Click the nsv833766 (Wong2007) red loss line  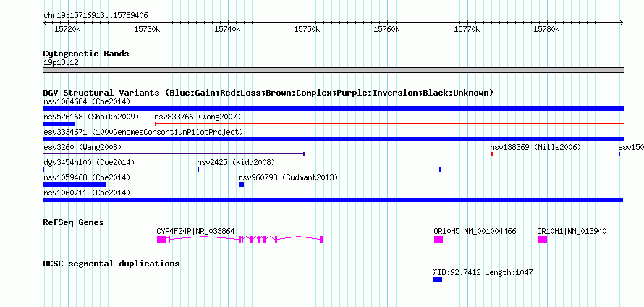[389, 124]
